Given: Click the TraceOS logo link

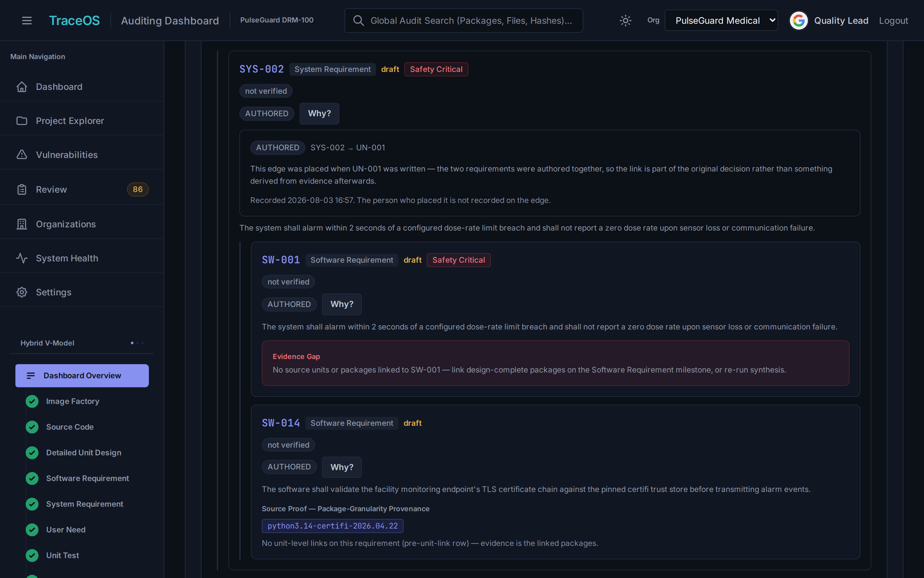Looking at the screenshot, I should 74,21.
